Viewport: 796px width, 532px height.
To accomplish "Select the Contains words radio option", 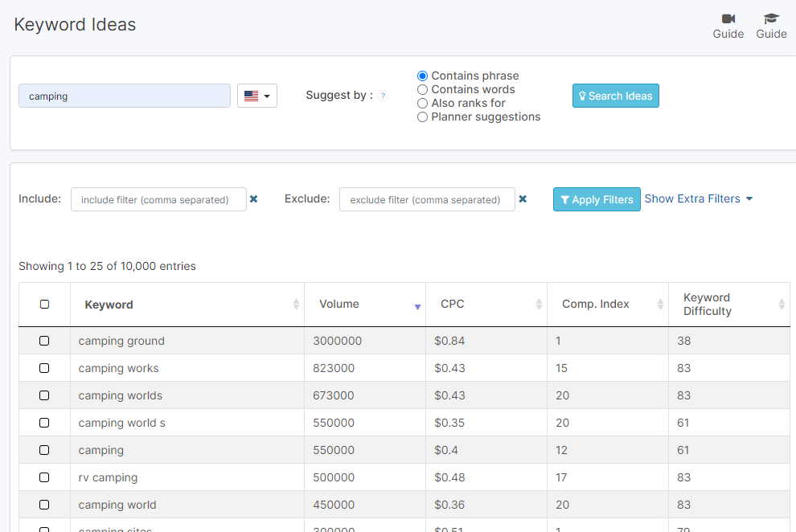I will pyautogui.click(x=422, y=90).
